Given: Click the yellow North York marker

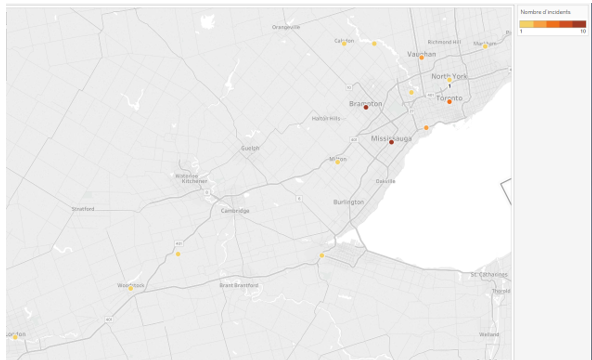Looking at the screenshot, I should point(449,80).
